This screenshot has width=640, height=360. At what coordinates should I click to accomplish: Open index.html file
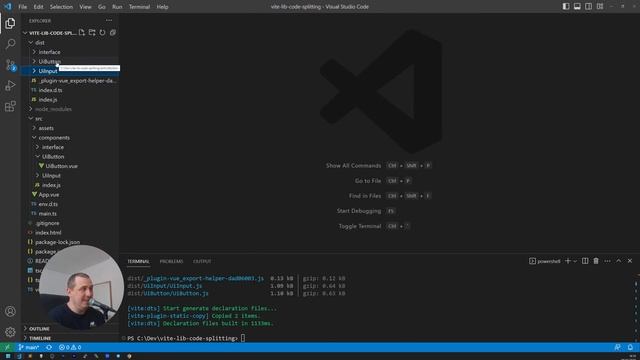click(70, 232)
